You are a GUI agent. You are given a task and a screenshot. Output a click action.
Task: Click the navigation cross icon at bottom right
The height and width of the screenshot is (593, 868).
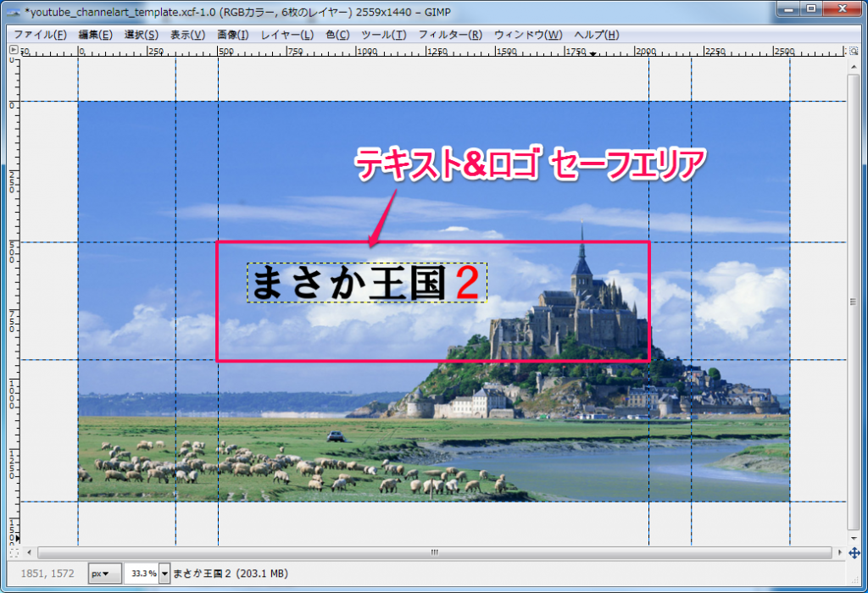click(x=854, y=552)
